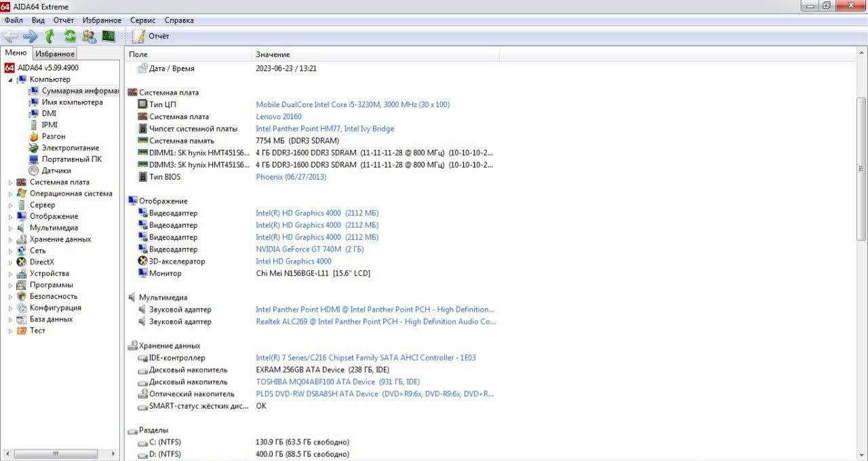Screen dimensions: 868x461
Task: Click the vertical scrollbar of the report list
Action: coord(862,168)
